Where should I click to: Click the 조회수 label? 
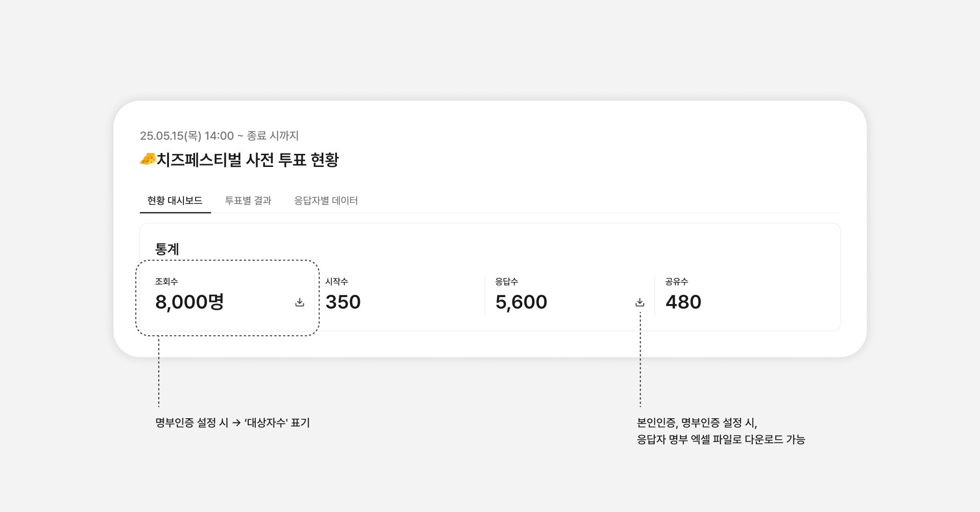point(167,282)
